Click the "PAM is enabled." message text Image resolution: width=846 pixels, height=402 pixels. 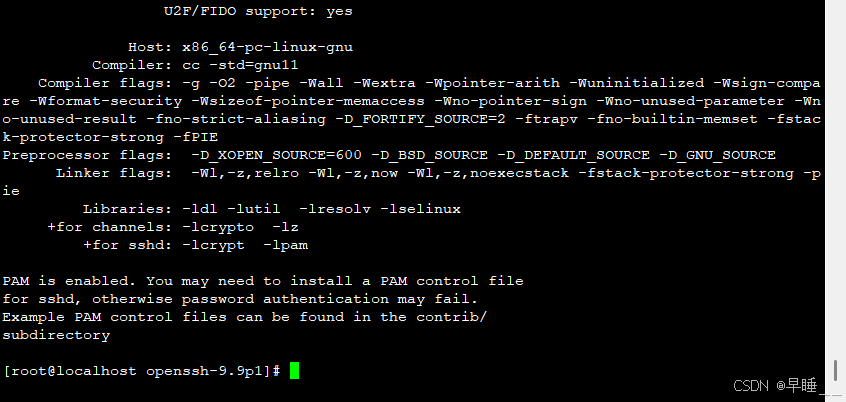(x=70, y=281)
